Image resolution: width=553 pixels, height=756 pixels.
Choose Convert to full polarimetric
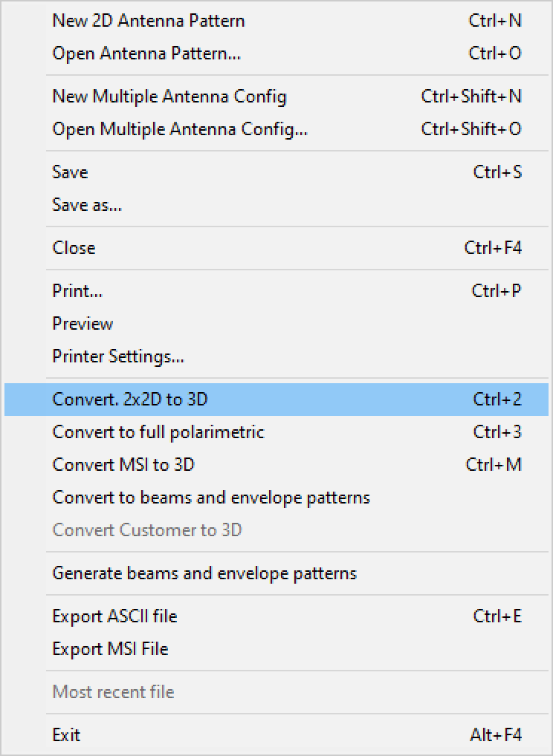tap(158, 432)
